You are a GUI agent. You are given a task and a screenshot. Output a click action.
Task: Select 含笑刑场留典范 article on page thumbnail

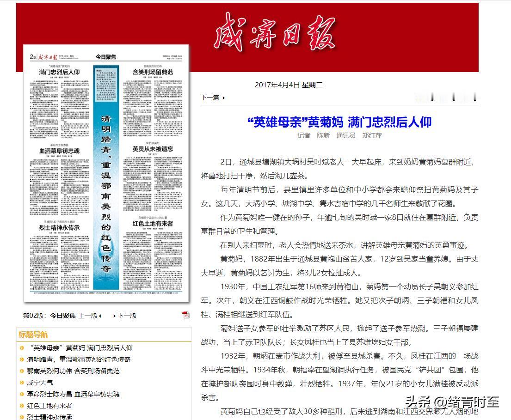coord(153,72)
